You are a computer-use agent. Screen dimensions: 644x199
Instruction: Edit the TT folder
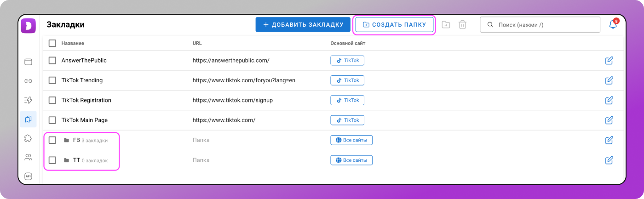609,160
